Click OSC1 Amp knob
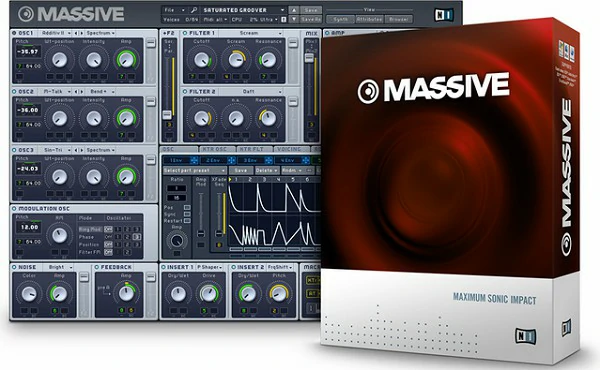 pyautogui.click(x=126, y=59)
